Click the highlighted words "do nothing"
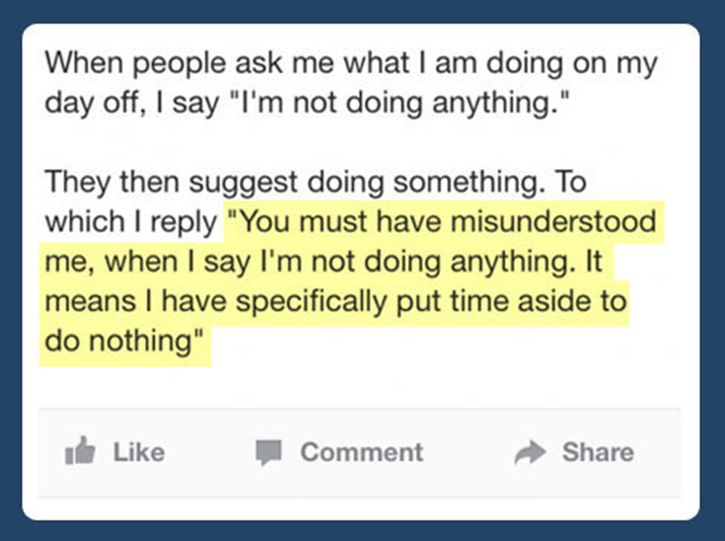This screenshot has width=725, height=541. pyautogui.click(x=118, y=340)
